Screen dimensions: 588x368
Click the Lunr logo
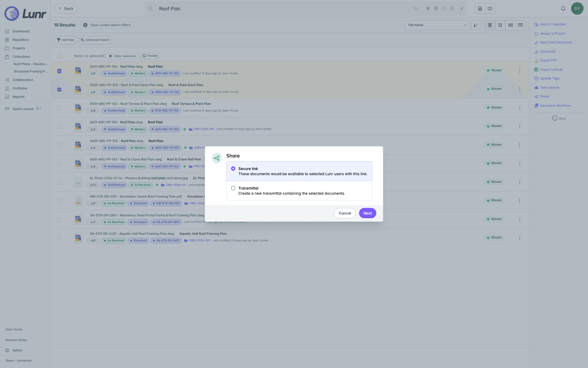pos(25,14)
